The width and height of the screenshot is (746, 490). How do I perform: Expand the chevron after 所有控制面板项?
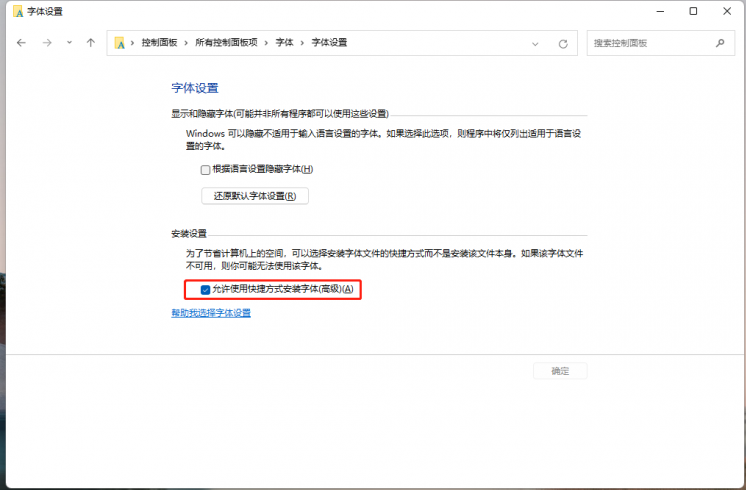click(268, 44)
